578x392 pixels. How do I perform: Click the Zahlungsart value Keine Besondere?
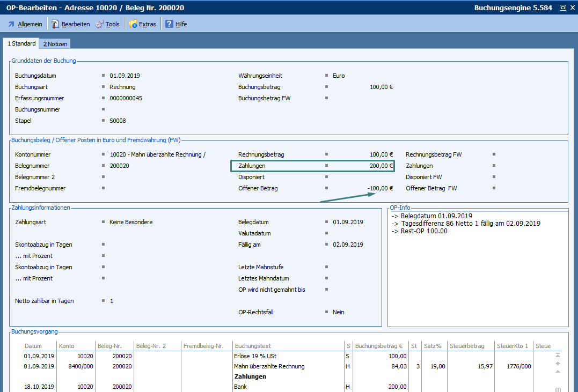pos(131,222)
